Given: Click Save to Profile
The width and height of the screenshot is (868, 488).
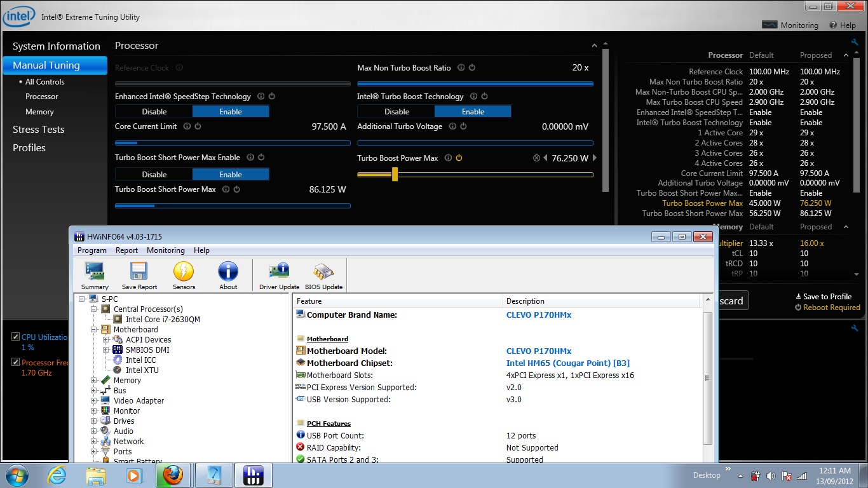Looking at the screenshot, I should (824, 297).
